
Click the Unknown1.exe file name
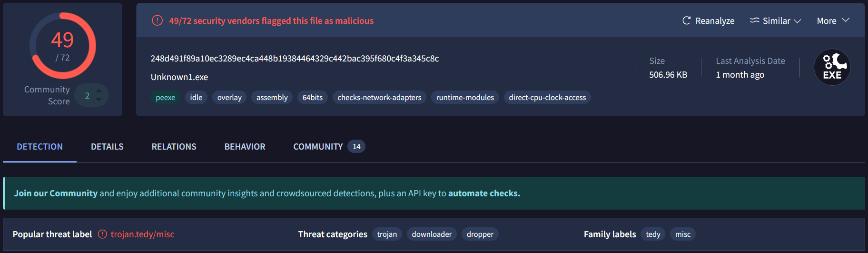pos(179,77)
